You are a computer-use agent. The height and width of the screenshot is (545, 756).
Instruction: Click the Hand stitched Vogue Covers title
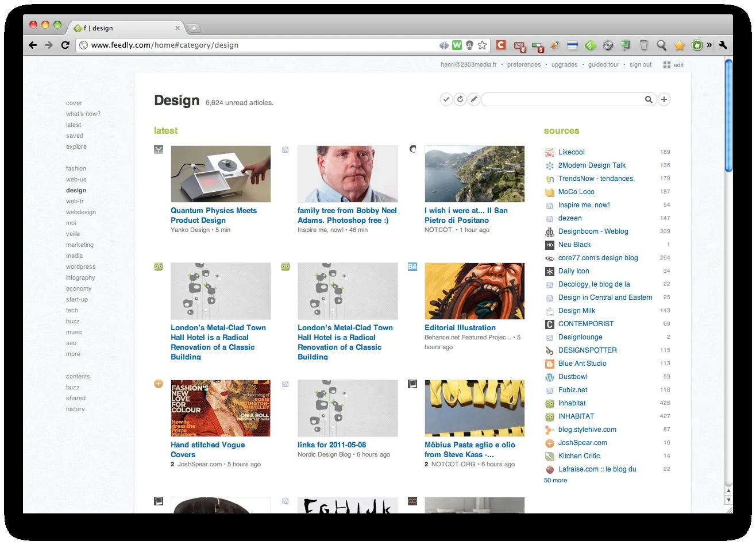[207, 450]
